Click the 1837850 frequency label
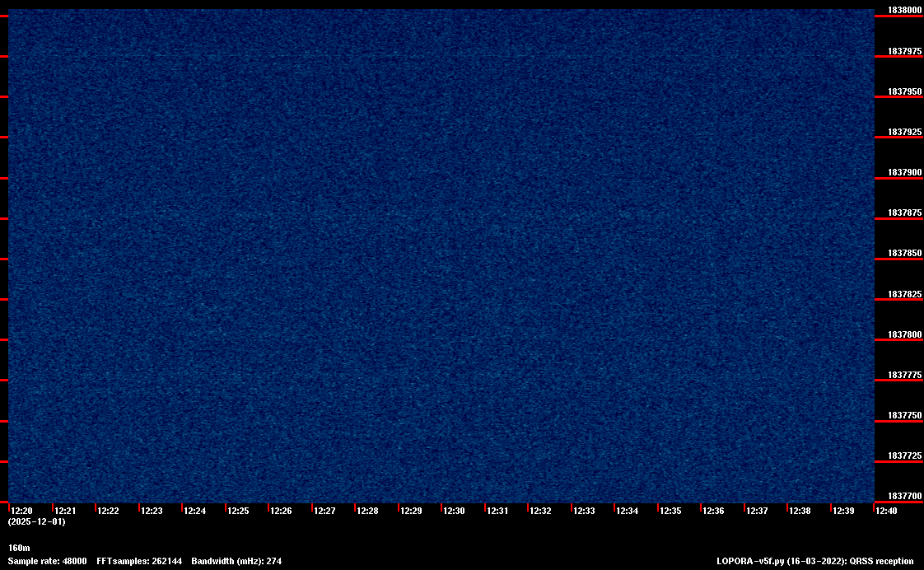 904,254
